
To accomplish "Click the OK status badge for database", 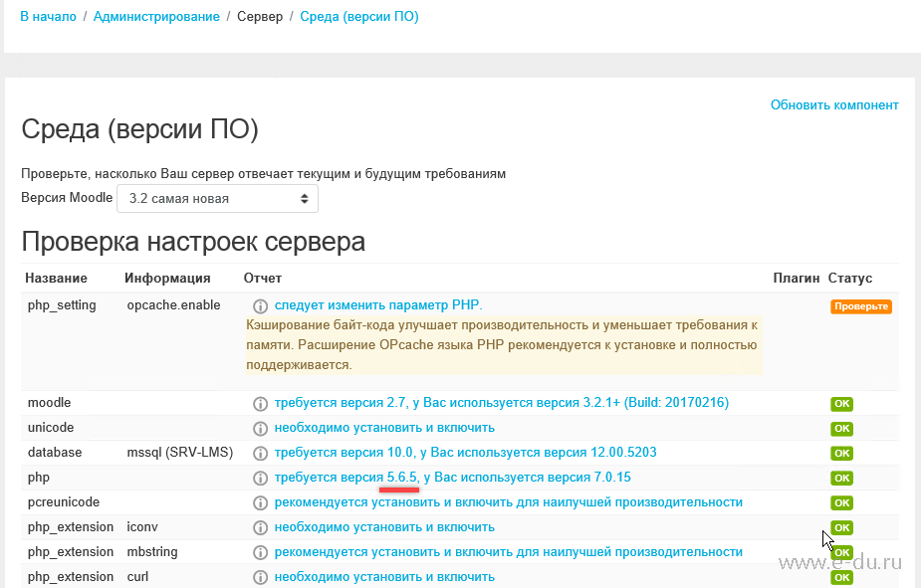I will click(x=842, y=454).
